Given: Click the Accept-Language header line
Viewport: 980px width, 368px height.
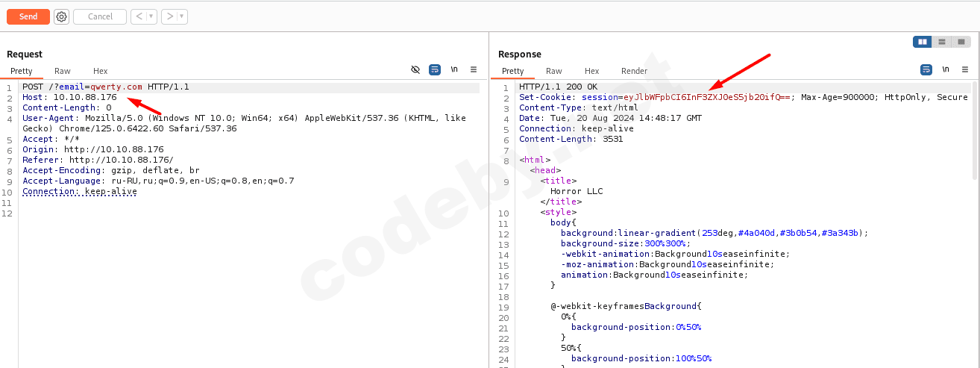Looking at the screenshot, I should coord(158,181).
